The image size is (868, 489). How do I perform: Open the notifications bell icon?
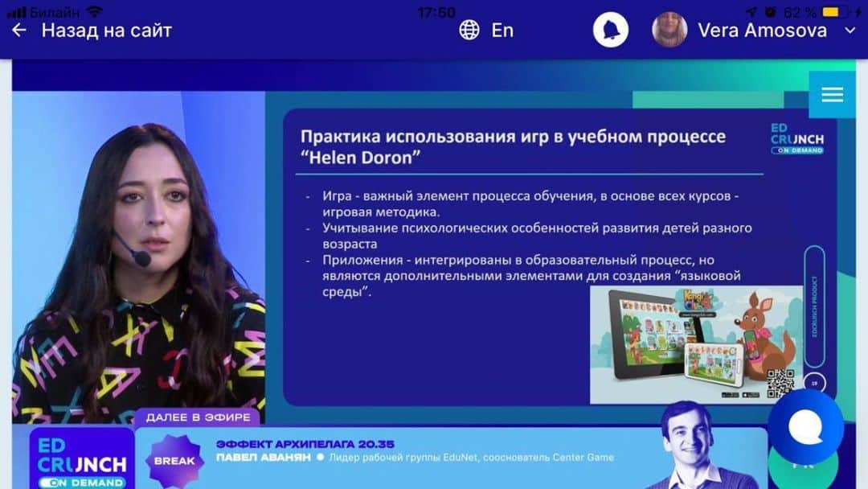610,29
